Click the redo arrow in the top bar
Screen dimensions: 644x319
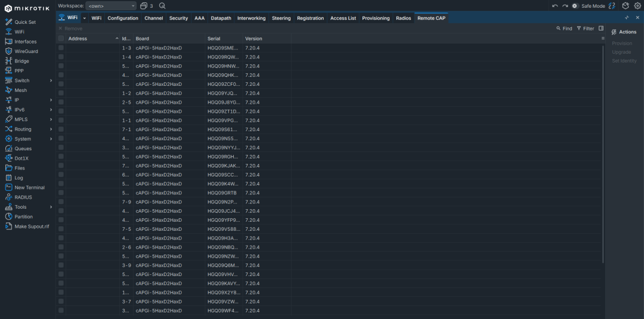565,6
